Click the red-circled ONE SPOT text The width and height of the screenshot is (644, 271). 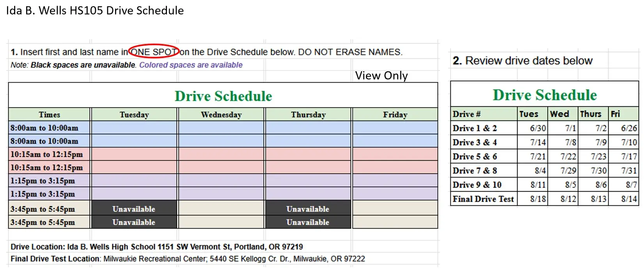pos(154,52)
